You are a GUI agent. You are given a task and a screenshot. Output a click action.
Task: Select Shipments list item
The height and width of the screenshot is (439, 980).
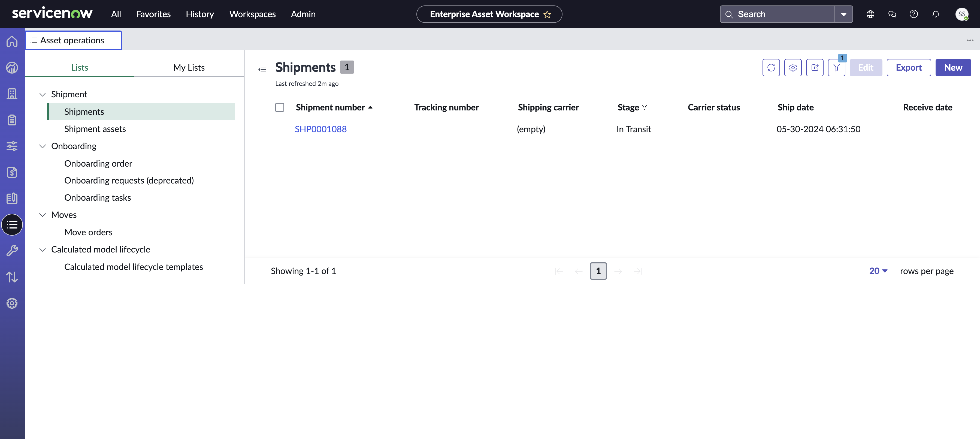tap(141, 112)
